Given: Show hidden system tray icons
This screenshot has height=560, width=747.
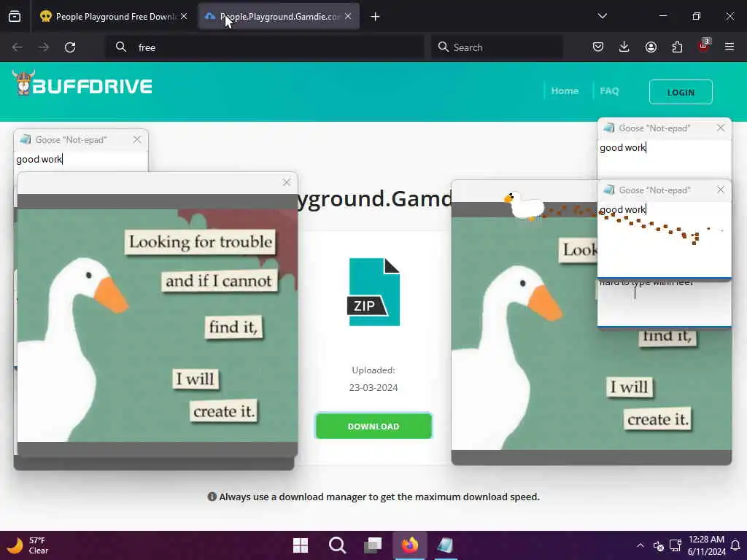Looking at the screenshot, I should pyautogui.click(x=640, y=545).
